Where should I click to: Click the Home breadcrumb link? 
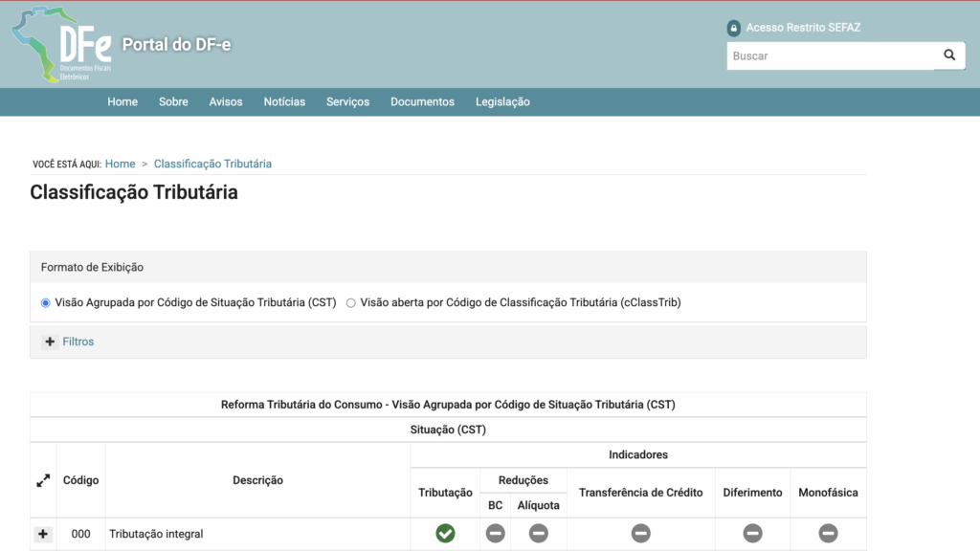(x=120, y=164)
